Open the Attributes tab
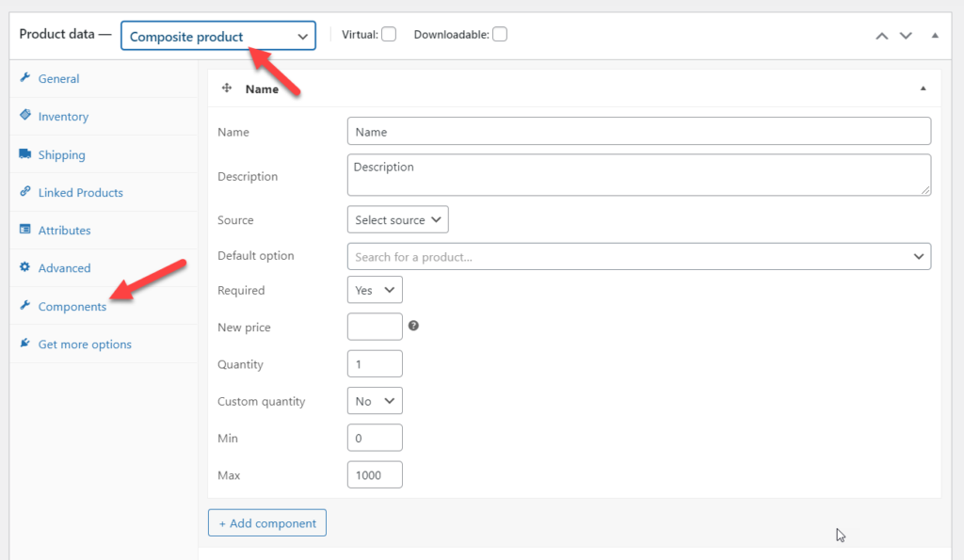Viewport: 964px width, 560px height. (x=104, y=231)
